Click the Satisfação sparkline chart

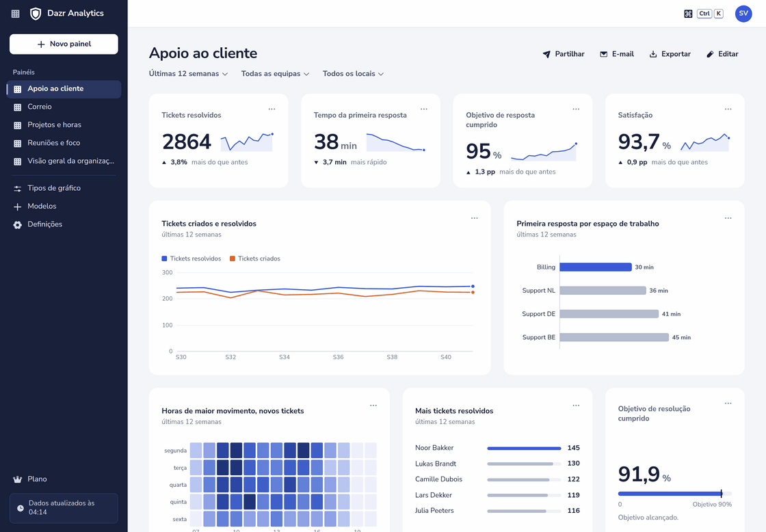coord(705,142)
